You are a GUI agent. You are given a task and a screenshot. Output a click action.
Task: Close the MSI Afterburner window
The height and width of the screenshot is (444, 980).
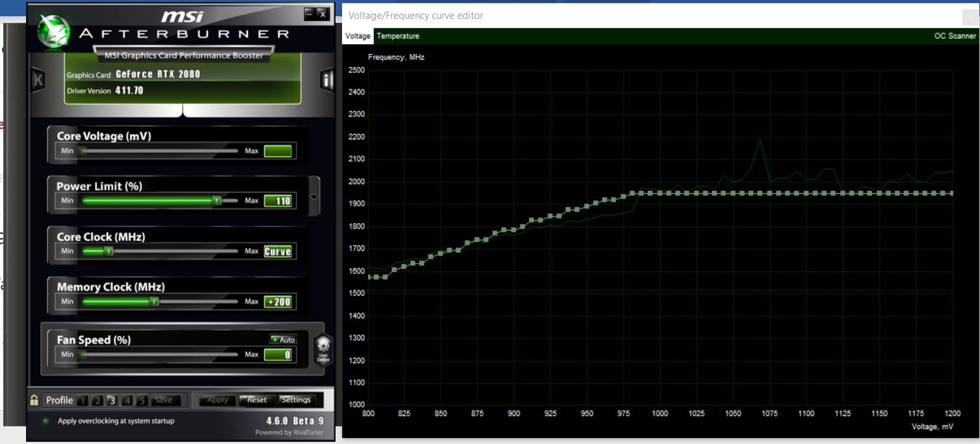[323, 14]
